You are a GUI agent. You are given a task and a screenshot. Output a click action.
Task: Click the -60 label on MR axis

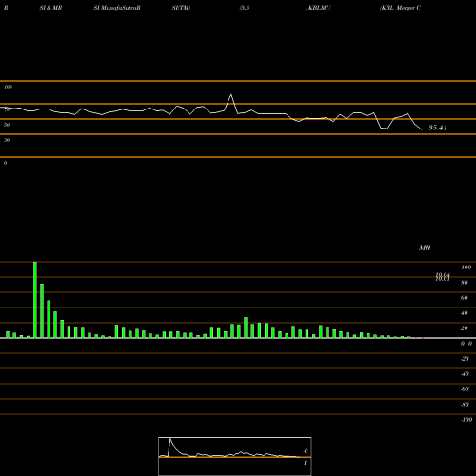pyautogui.click(x=465, y=389)
